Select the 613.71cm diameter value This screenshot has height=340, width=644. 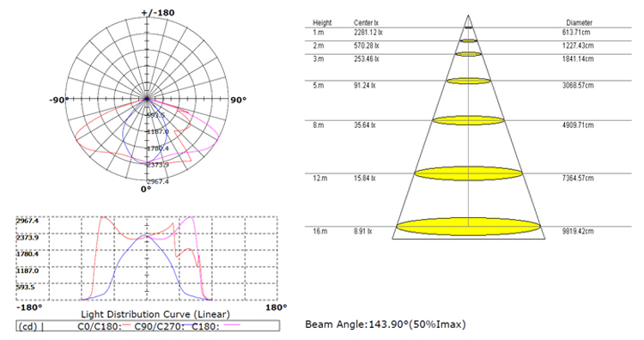576,32
